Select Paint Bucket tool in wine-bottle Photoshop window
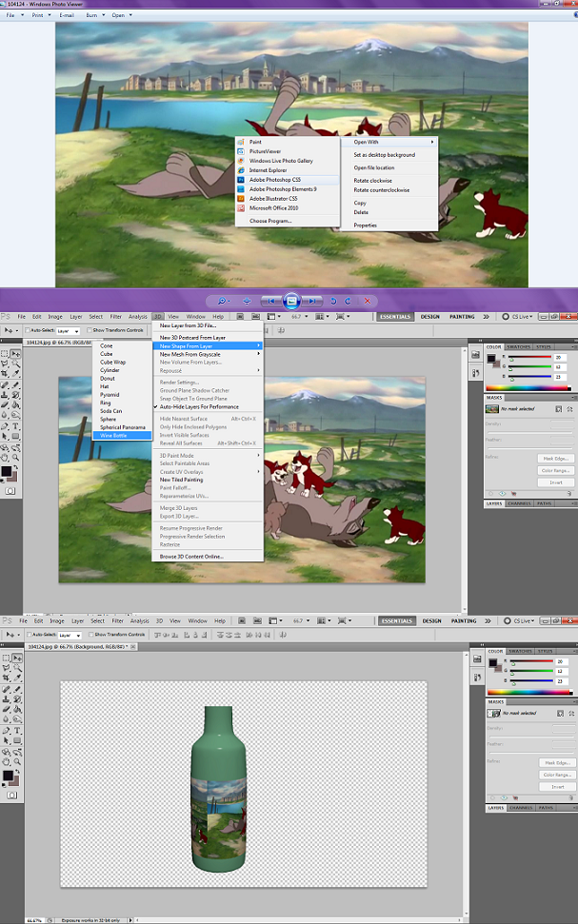578x924 pixels. coord(17,710)
